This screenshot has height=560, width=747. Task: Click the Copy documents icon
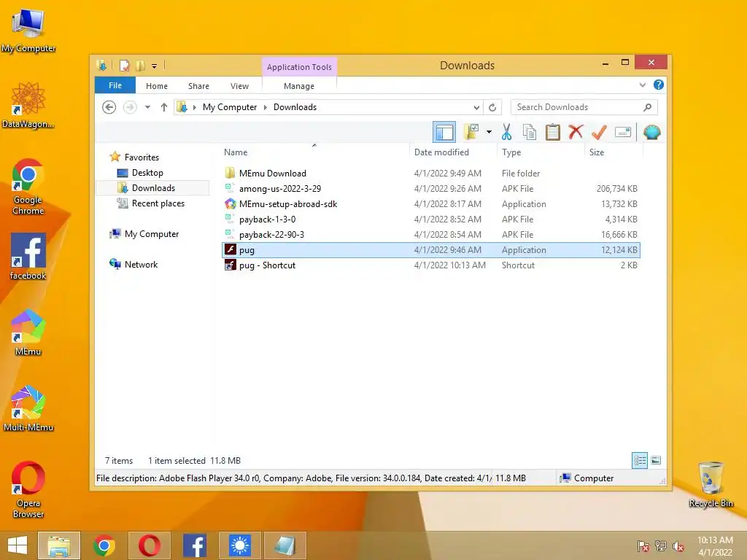coord(530,132)
